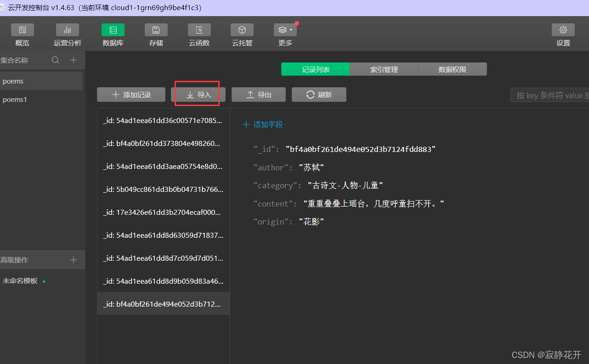589x364 pixels.
Task: Select the poems1 collection
Action: [41, 99]
